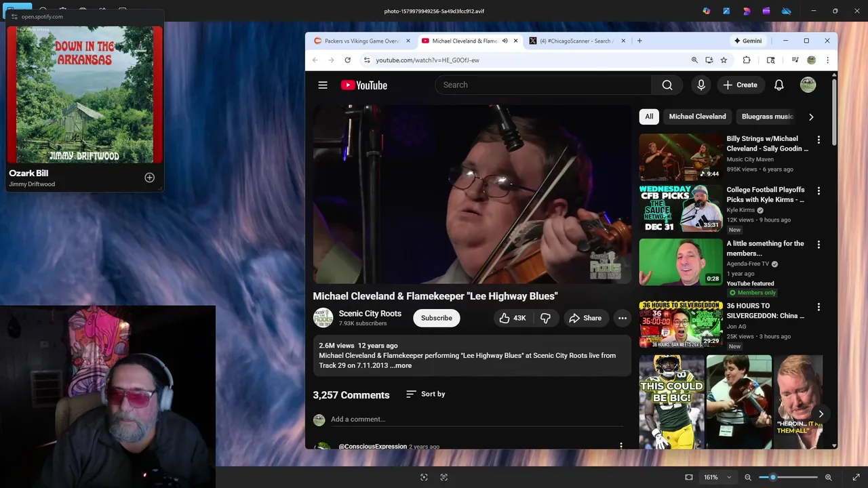Viewport: 868px width, 488px height.
Task: Click the Down in the Arkansas album cover
Action: [x=85, y=95]
